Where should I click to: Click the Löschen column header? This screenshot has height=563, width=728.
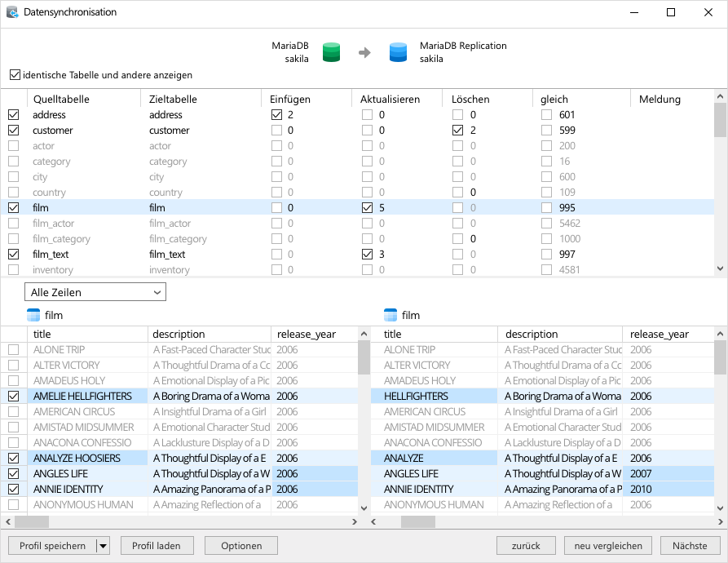(488, 99)
